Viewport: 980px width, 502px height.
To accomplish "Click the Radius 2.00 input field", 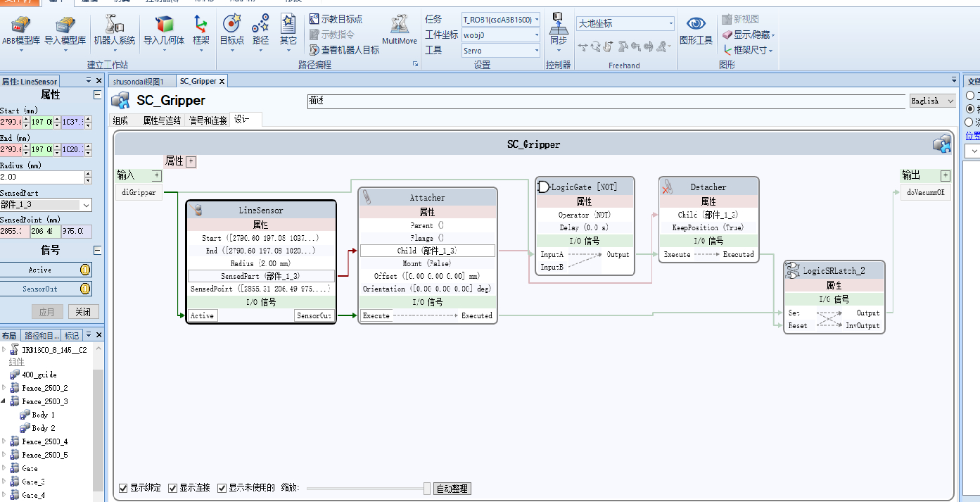I will 42,177.
